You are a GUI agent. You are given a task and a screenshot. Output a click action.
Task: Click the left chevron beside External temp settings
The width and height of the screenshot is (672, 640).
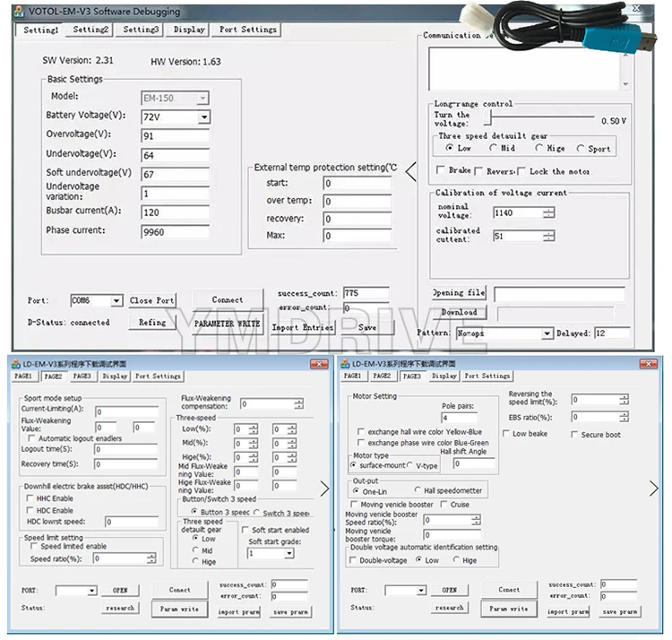pyautogui.click(x=411, y=172)
